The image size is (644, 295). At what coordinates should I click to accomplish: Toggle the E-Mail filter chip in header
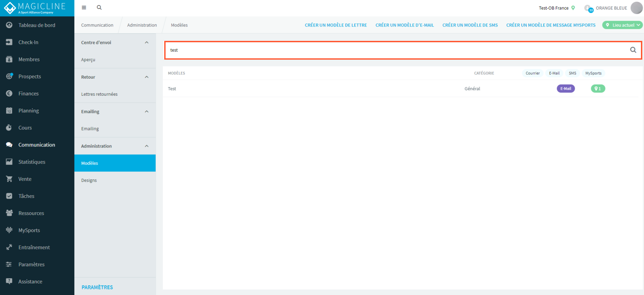554,73
